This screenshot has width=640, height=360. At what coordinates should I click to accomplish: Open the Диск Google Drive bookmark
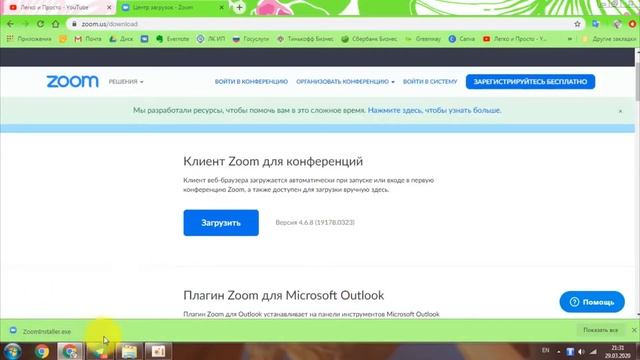point(121,39)
